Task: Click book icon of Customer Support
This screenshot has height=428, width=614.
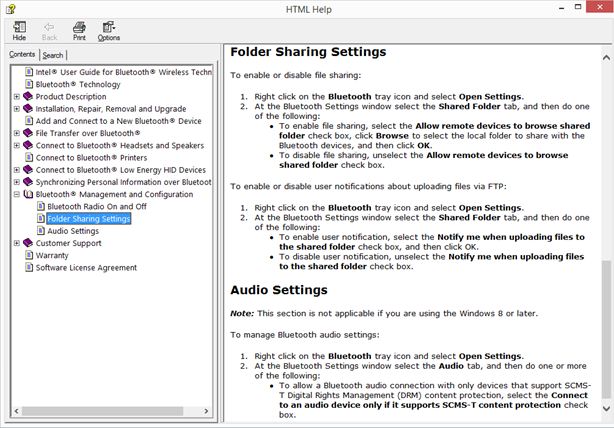Action: point(28,243)
